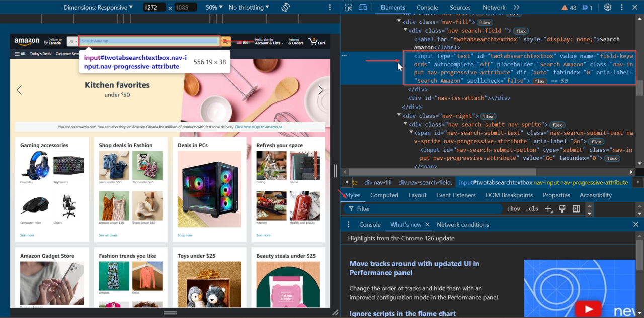Open the Amazon shopping cart icon
Image resolution: width=644 pixels, height=318 pixels.
point(313,41)
